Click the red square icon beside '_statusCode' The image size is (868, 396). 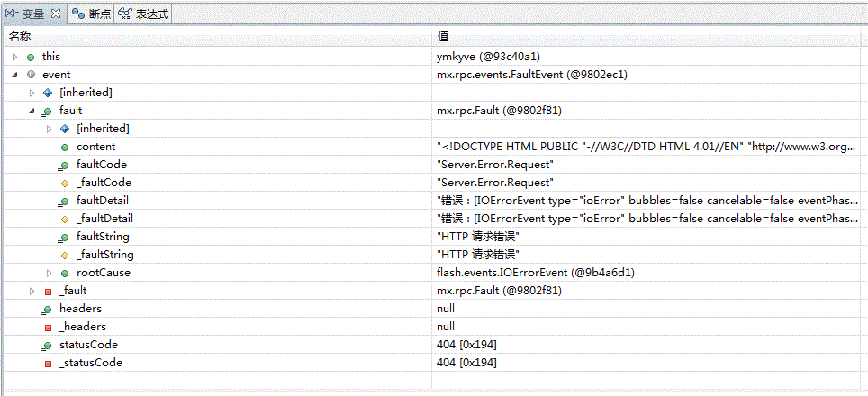pyautogui.click(x=48, y=363)
